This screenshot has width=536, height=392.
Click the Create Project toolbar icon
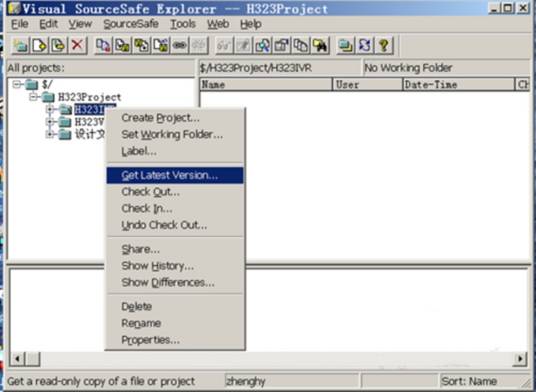pos(20,45)
